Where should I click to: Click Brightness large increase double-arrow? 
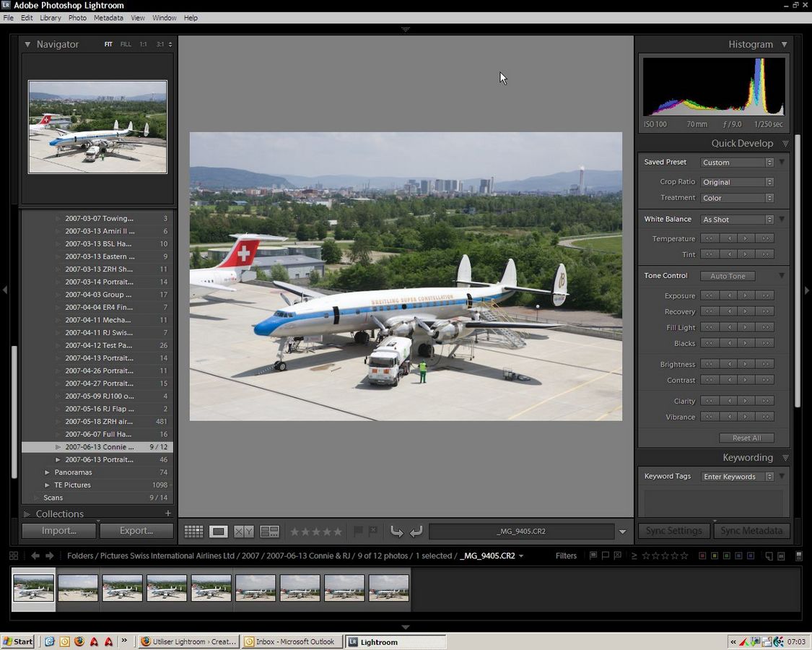click(x=765, y=364)
